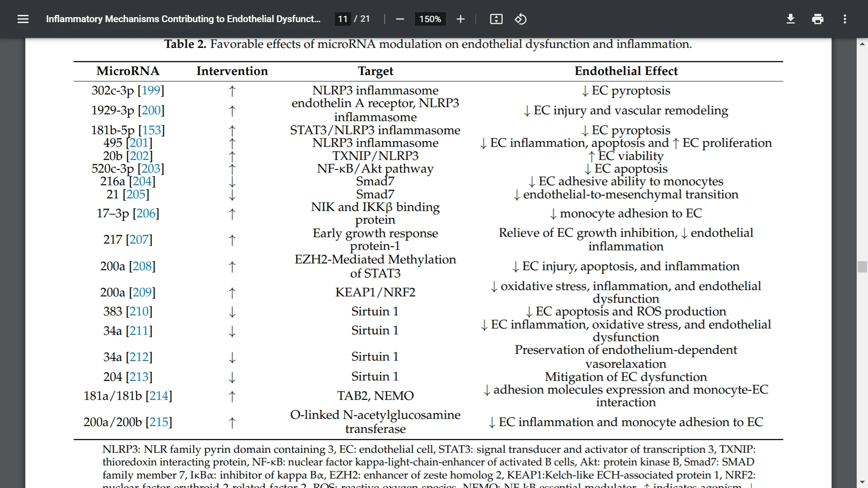Open citation link 211
This screenshot has width=868, height=488.
pyautogui.click(x=139, y=331)
